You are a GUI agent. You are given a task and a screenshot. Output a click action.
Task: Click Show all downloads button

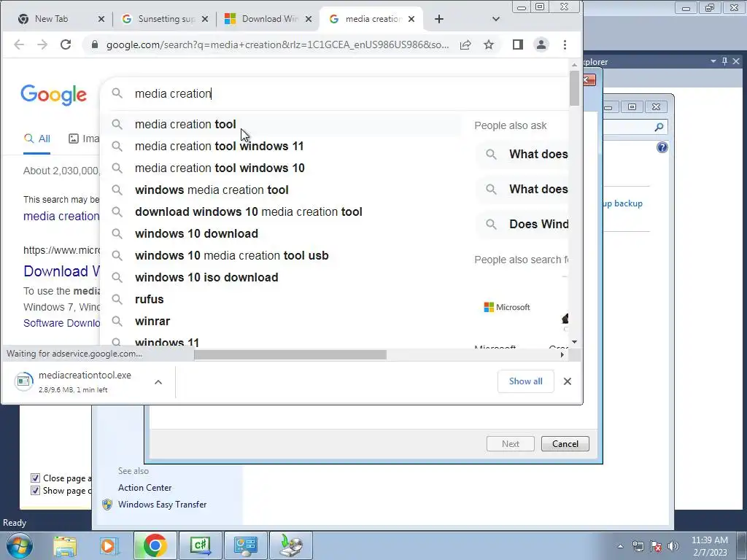pyautogui.click(x=525, y=381)
